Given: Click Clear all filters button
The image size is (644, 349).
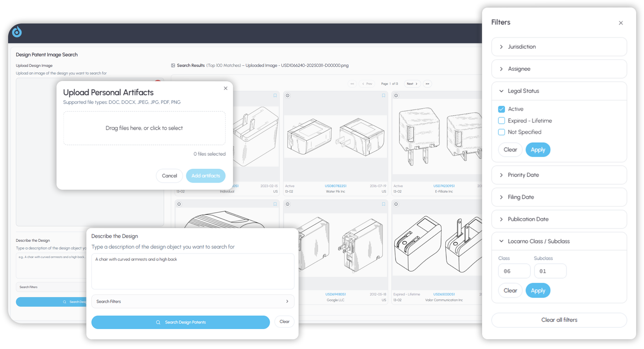Looking at the screenshot, I should click(559, 320).
